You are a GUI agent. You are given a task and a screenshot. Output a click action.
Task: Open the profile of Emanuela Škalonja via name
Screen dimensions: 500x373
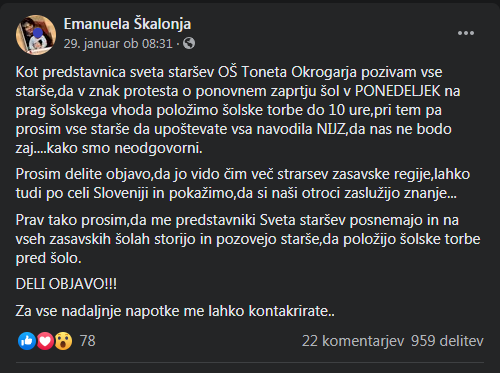[x=127, y=24]
